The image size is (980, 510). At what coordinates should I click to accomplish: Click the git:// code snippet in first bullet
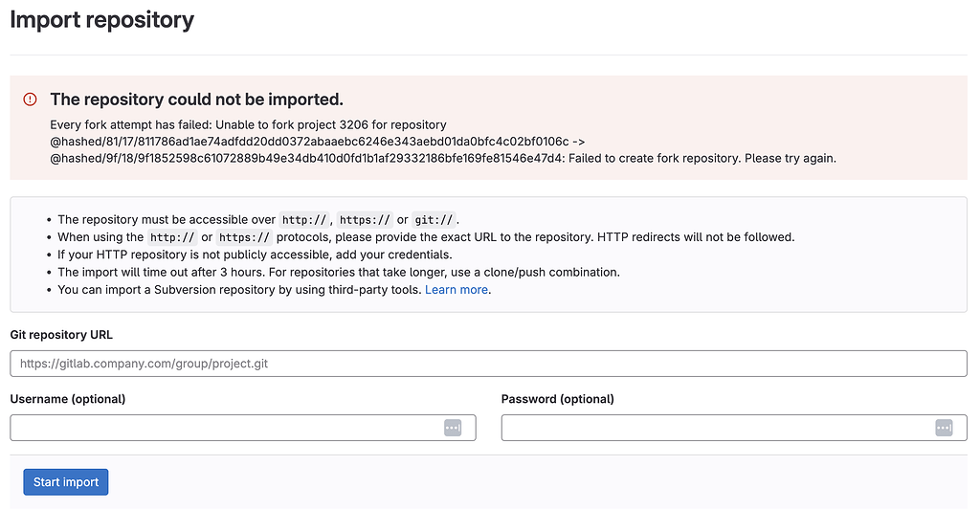tap(434, 220)
